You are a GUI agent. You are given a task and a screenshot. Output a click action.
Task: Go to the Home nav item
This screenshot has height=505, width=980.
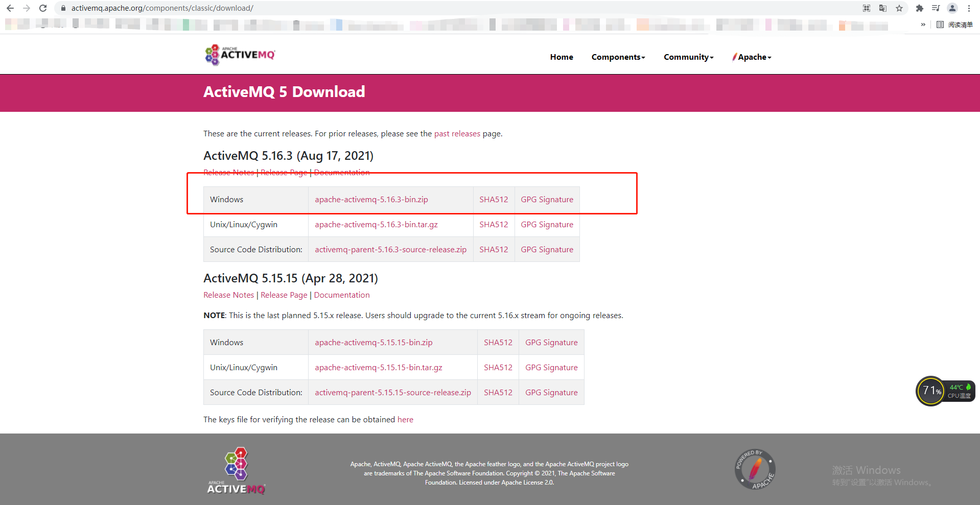click(562, 57)
